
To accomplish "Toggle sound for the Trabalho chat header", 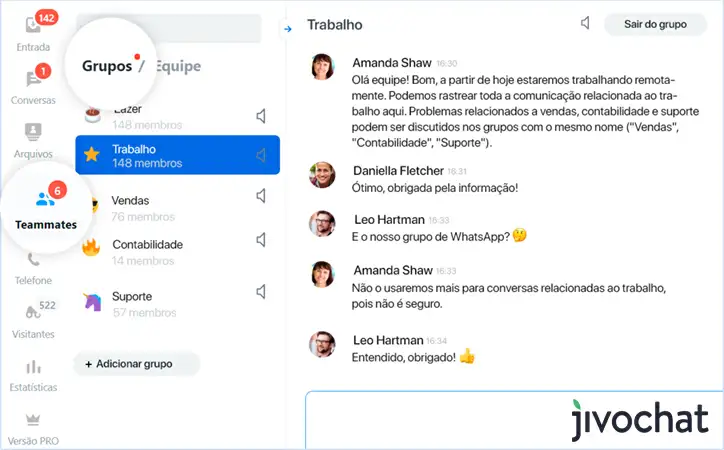I will pos(585,23).
